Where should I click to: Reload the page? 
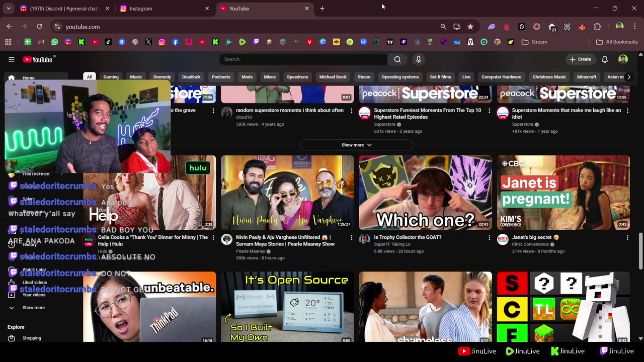click(39, 27)
